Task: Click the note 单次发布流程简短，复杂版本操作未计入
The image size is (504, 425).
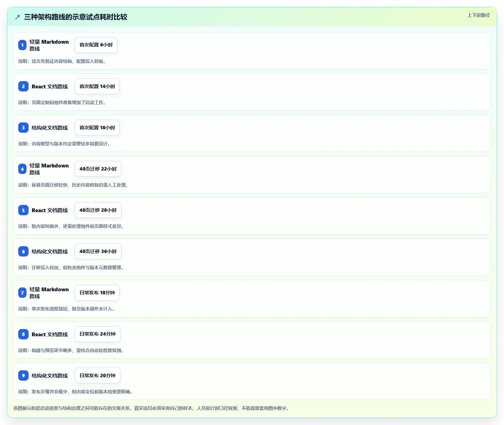Action: click(x=66, y=309)
